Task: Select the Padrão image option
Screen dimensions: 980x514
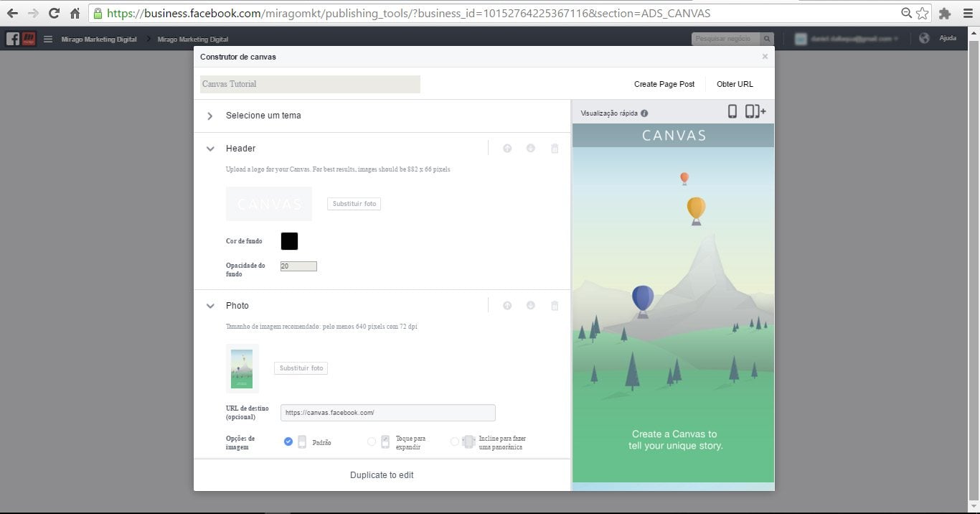Action: [x=288, y=441]
